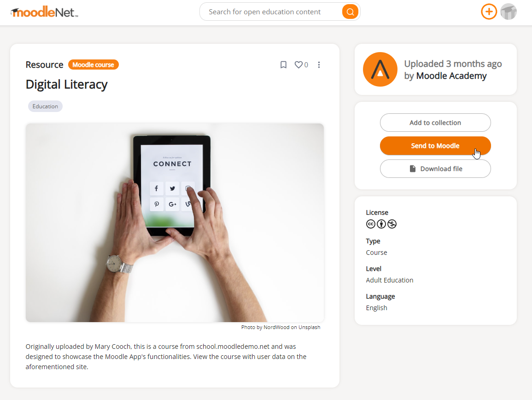Click the Add to collection button
532x400 pixels.
(435, 123)
